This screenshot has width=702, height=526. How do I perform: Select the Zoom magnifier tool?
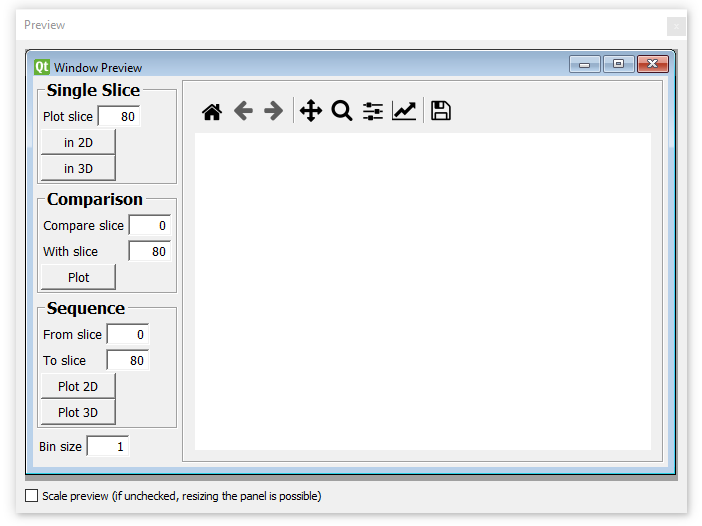[x=342, y=111]
